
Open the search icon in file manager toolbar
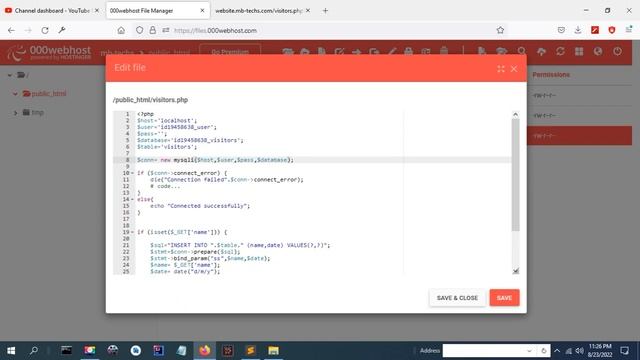[x=522, y=51]
